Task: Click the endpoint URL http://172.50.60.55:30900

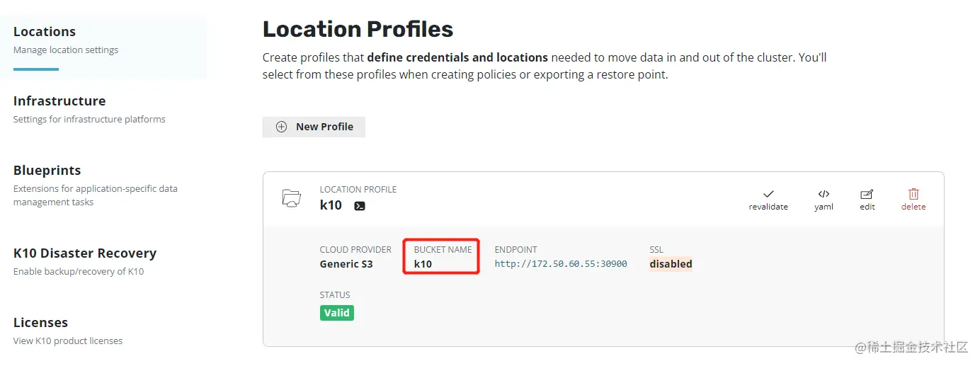Action: point(561,264)
